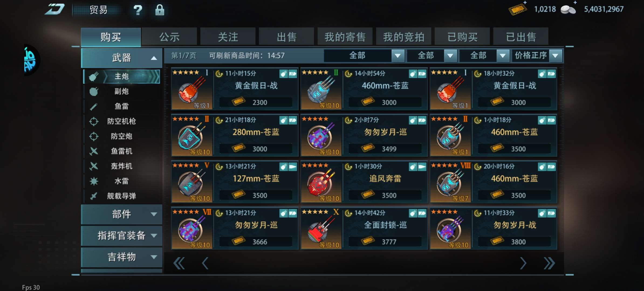Screen dimensions: 644x291
Task: Click the back arrow logo icon
Action: coord(55,9)
